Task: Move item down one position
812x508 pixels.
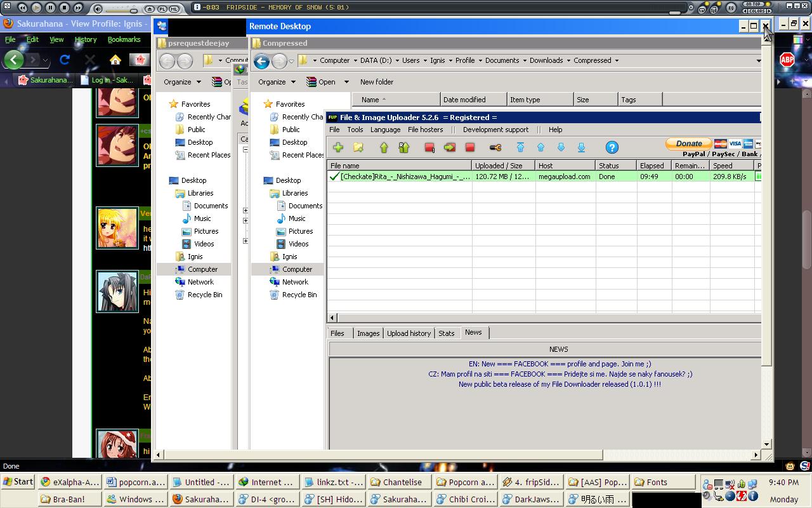Action: 561,147
